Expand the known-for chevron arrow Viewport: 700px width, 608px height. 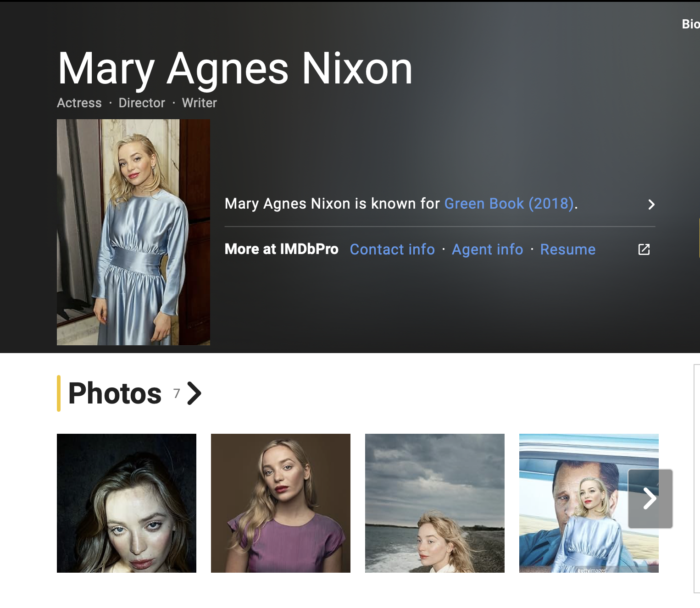pyautogui.click(x=651, y=205)
